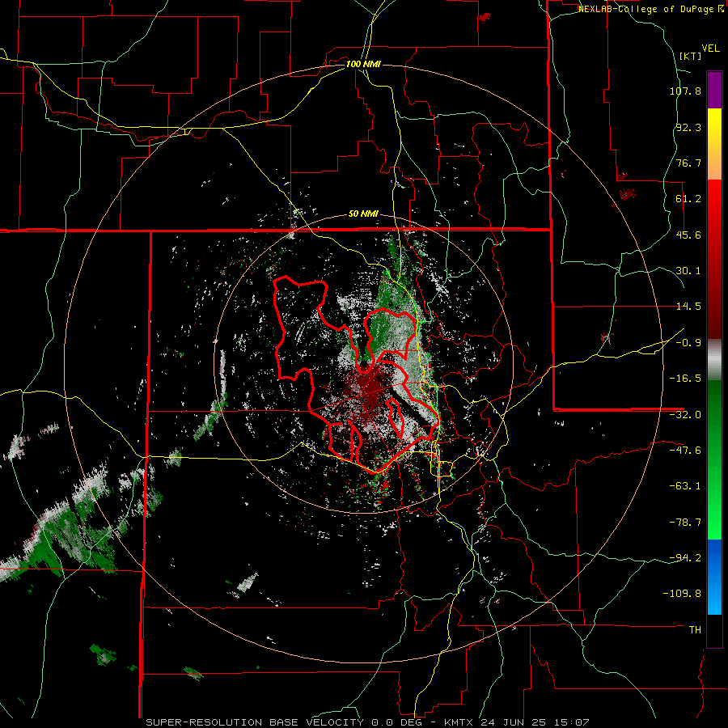Click the 50 NMI range ring label
Screen dimensions: 728x728
click(x=363, y=214)
